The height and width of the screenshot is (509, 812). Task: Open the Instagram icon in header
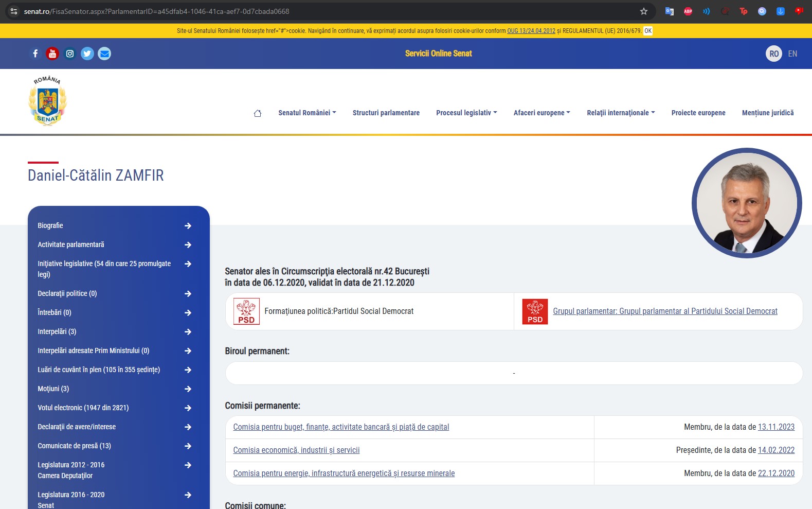[70, 54]
